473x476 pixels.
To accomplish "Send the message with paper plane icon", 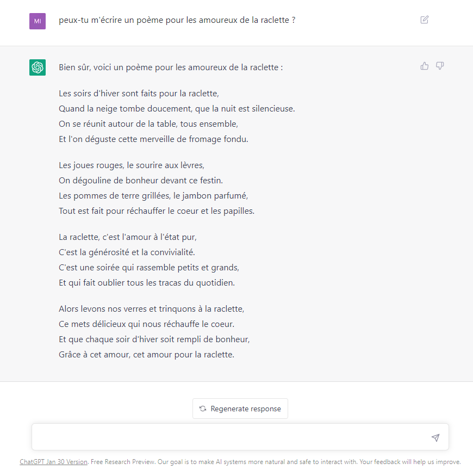I will 435,437.
